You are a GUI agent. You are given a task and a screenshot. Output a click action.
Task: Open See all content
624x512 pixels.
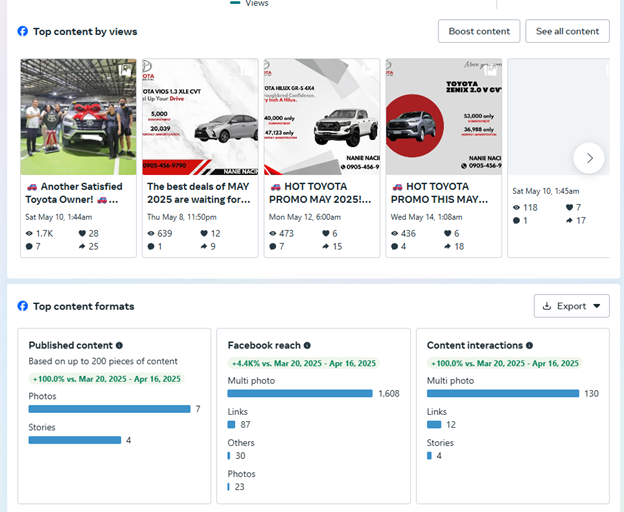[x=567, y=31]
